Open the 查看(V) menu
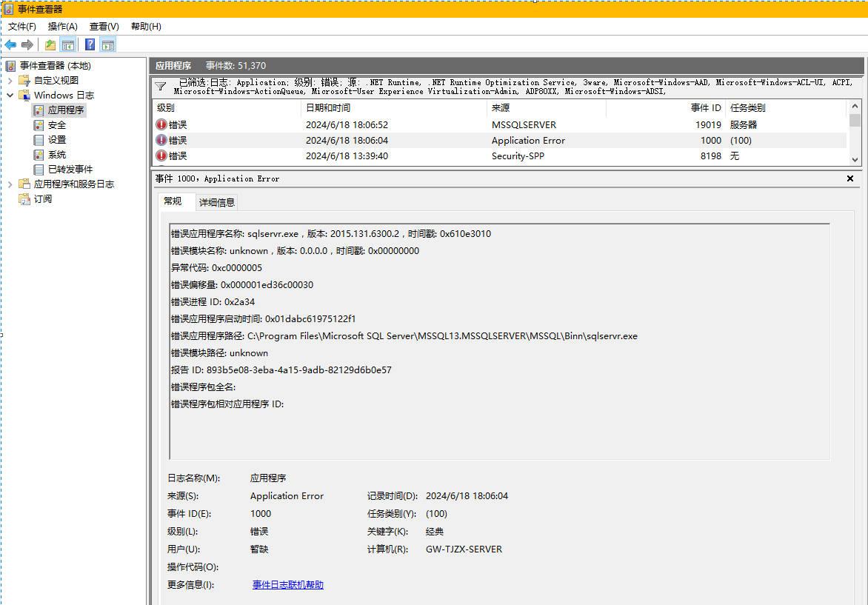This screenshot has height=605, width=868. 104,27
